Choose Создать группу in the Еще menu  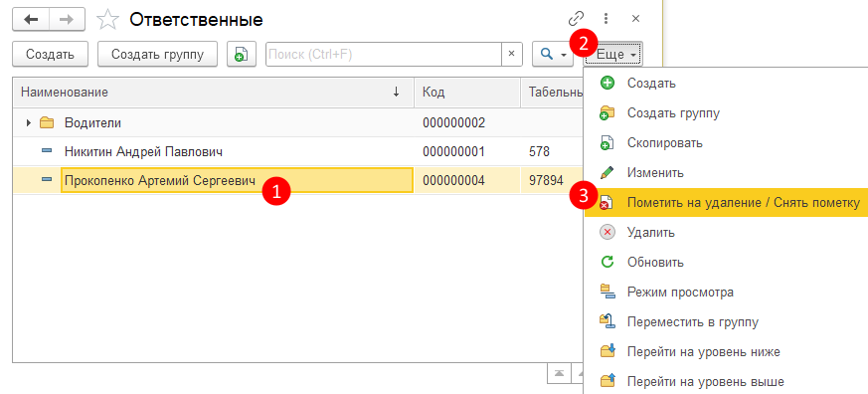(726, 113)
